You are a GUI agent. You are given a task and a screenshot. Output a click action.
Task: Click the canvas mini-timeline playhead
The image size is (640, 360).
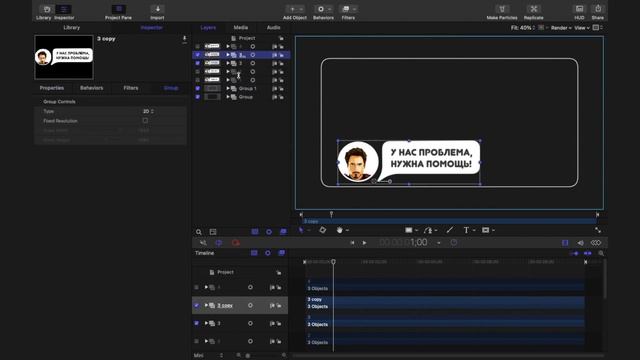click(331, 214)
